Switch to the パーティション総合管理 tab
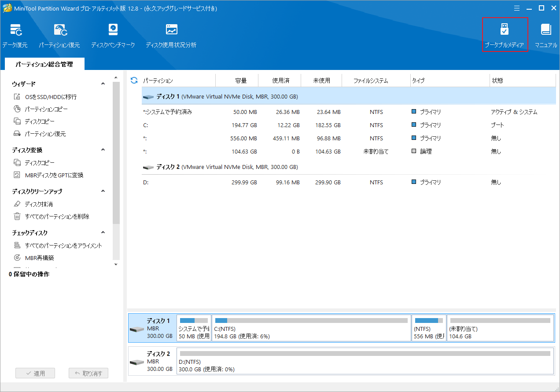 [x=44, y=64]
